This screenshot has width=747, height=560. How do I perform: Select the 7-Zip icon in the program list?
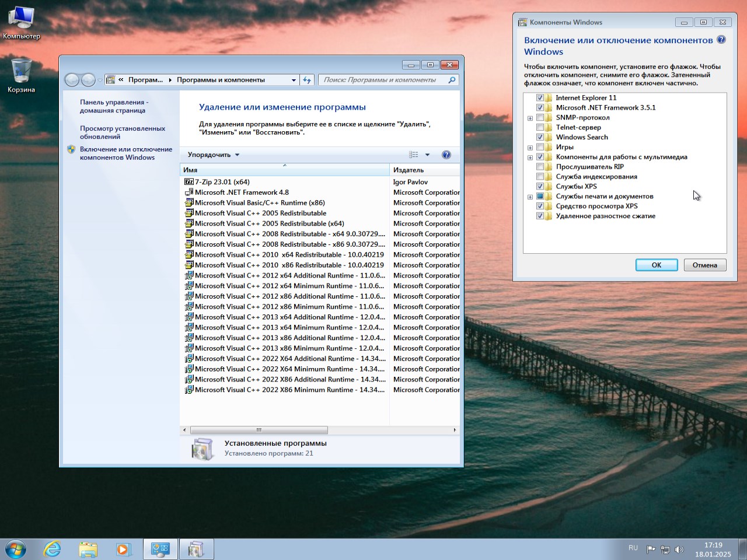189,181
